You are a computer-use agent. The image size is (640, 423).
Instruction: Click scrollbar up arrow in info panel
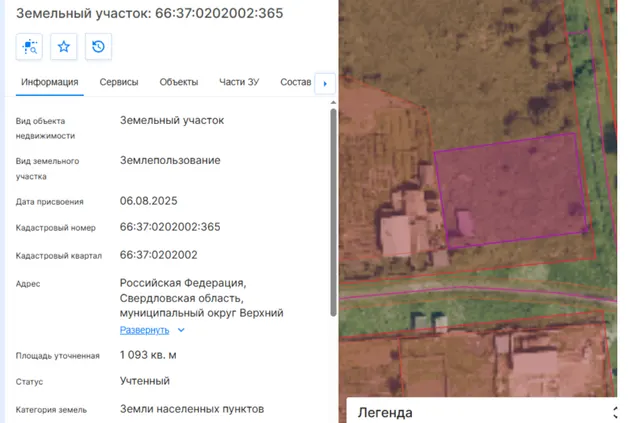tap(333, 102)
